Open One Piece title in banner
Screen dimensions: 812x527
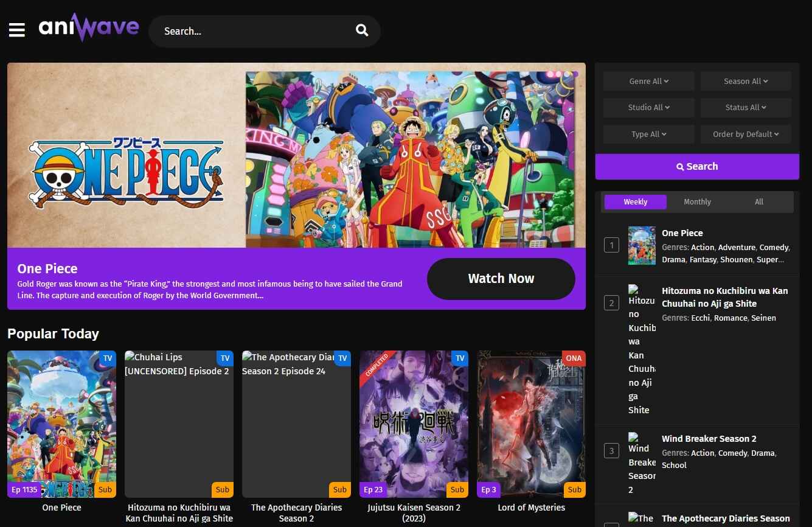(47, 268)
